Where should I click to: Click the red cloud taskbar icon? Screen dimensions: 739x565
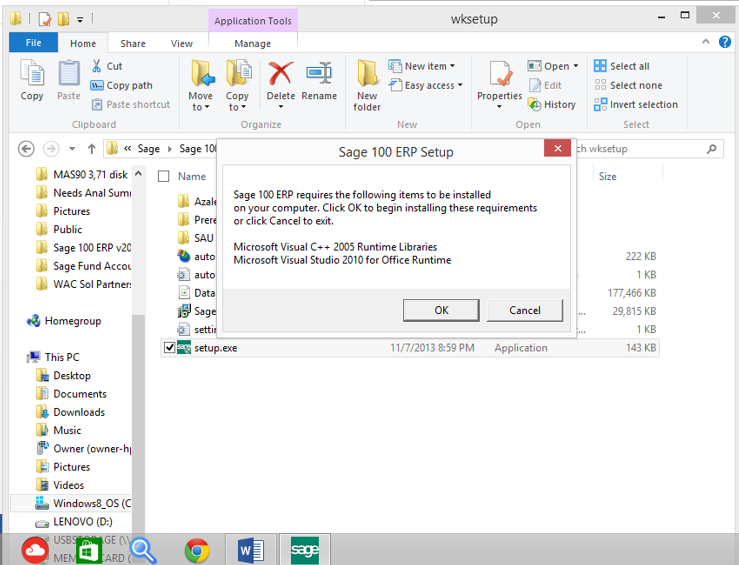click(35, 550)
